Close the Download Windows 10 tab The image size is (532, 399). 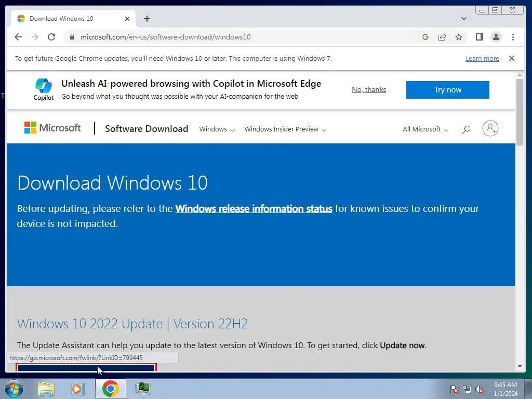coord(127,19)
